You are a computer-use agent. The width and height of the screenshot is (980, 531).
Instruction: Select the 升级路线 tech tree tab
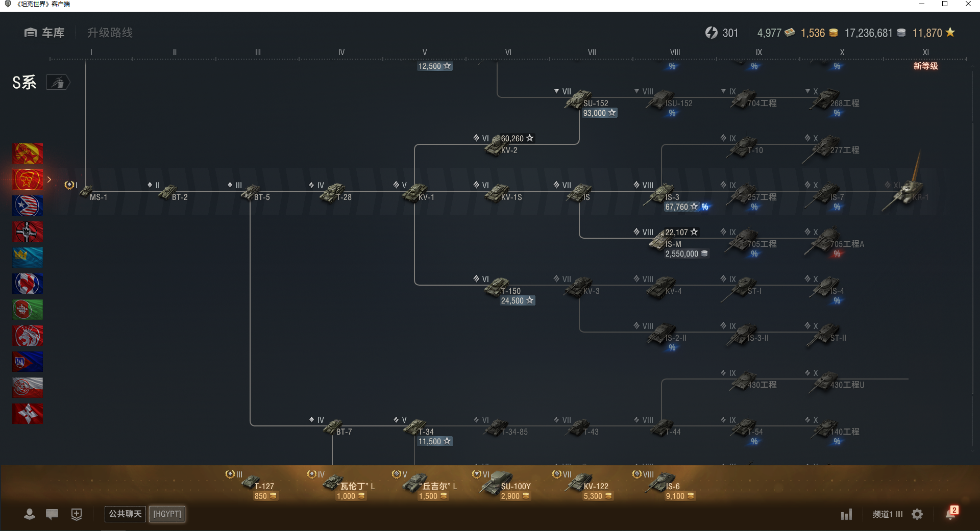110,33
